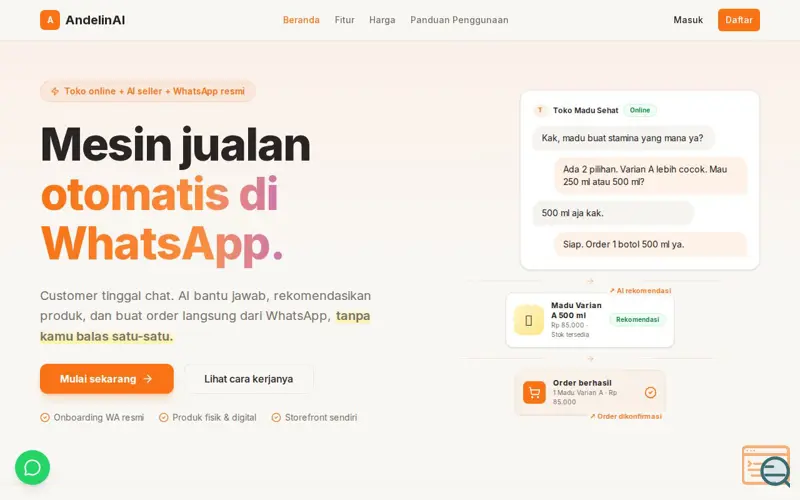Click check icon beside Produk fisik & digital

click(x=163, y=417)
